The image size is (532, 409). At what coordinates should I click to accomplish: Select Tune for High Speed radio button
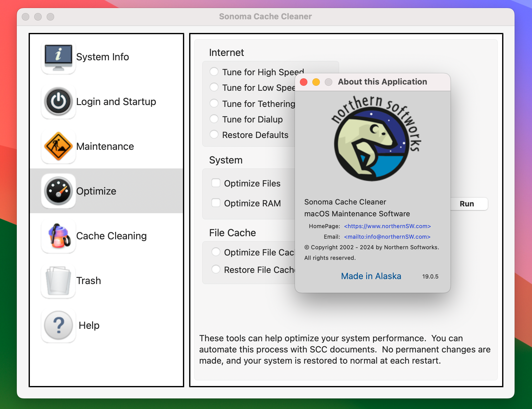pos(214,72)
